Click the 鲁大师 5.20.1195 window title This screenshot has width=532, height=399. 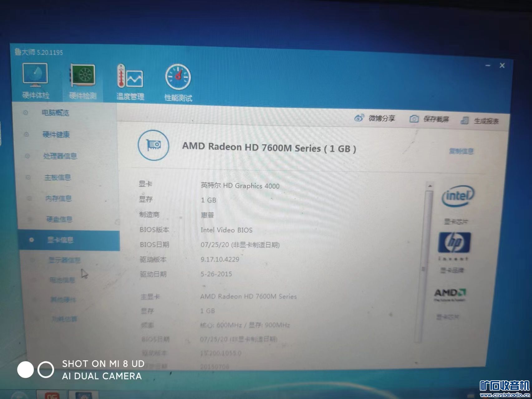[x=39, y=52]
